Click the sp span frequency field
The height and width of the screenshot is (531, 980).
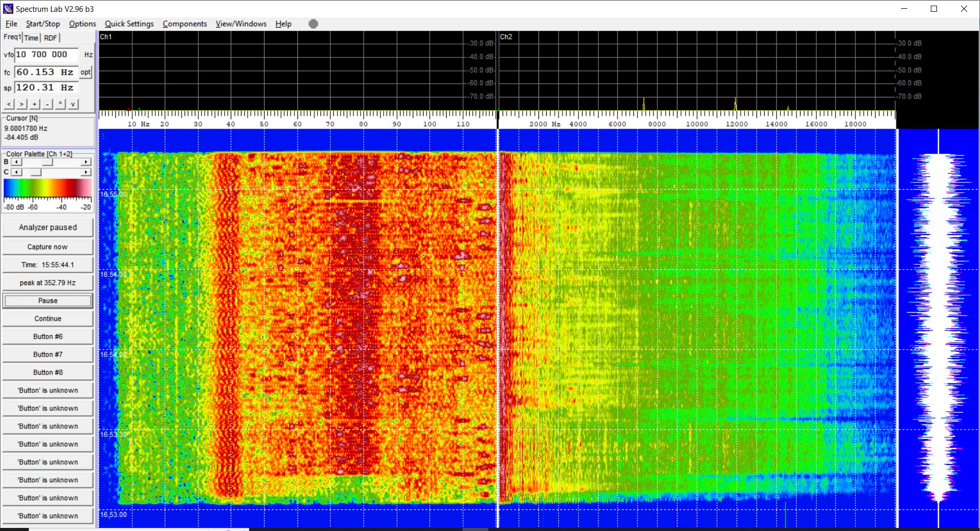[46, 88]
